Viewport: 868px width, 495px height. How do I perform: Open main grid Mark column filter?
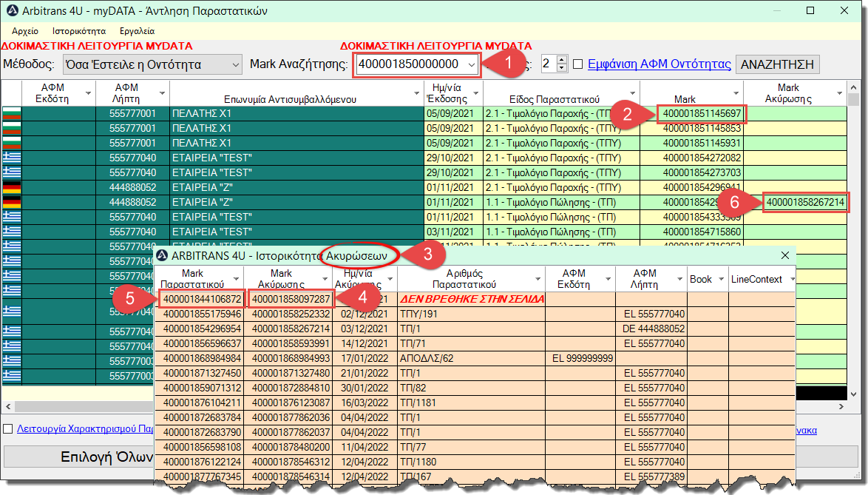(x=736, y=93)
